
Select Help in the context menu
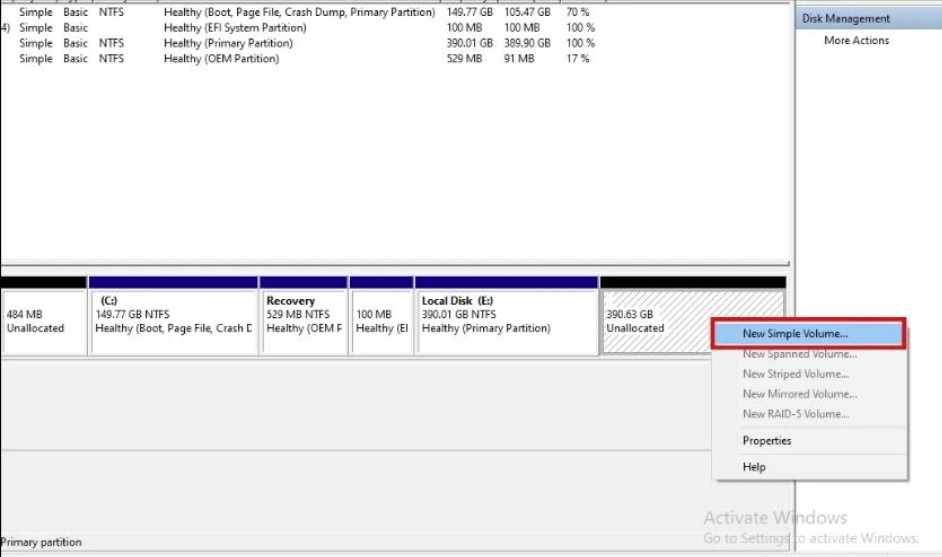[x=754, y=467]
